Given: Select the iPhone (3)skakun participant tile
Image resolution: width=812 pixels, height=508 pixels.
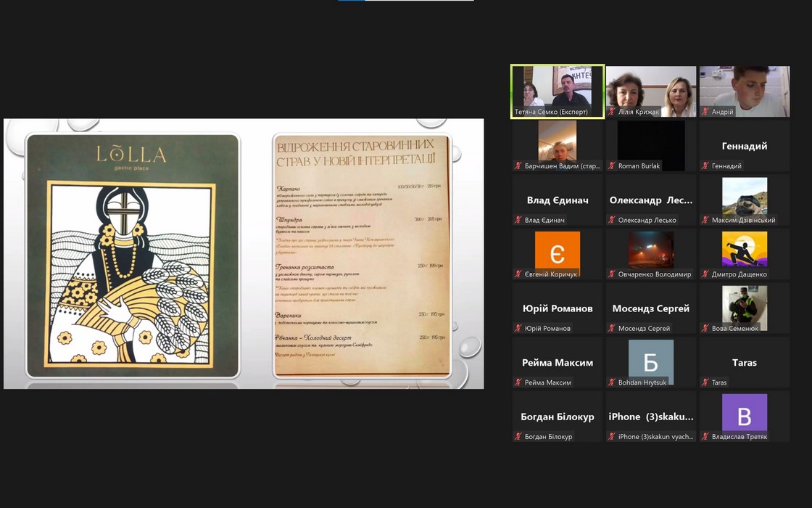Looking at the screenshot, I should pos(650,417).
